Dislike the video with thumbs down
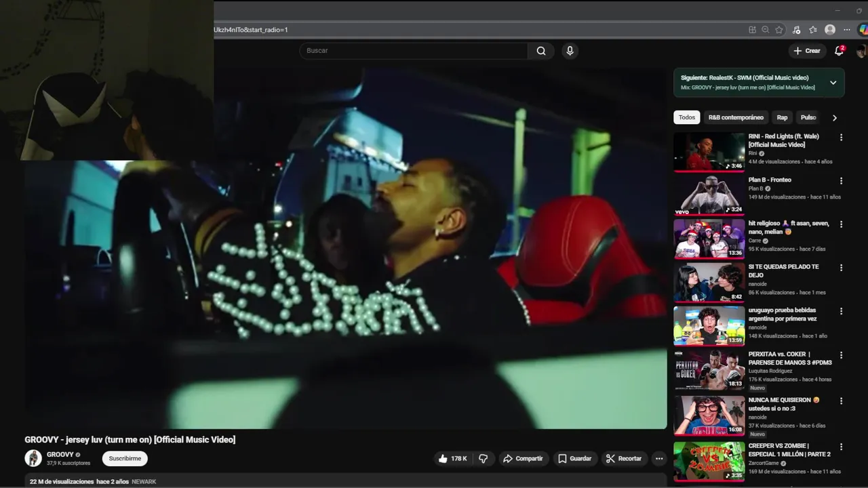This screenshot has height=488, width=868. tap(484, 459)
